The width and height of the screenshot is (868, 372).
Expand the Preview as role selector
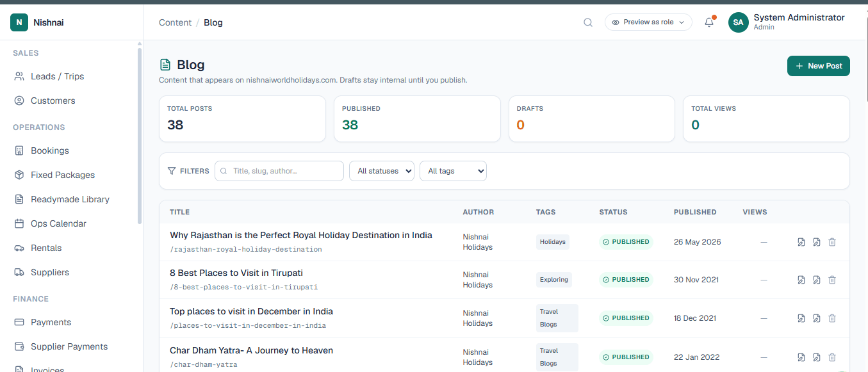tap(648, 22)
